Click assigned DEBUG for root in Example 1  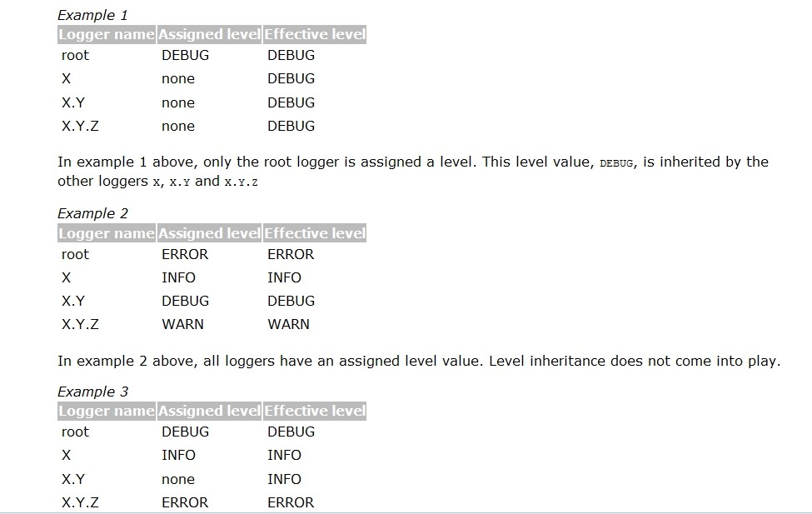[186, 56]
